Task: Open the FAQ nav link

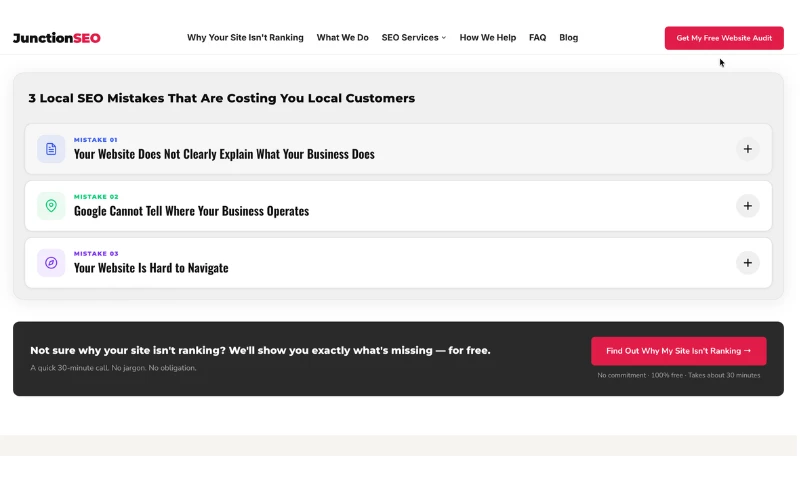Action: [x=537, y=38]
